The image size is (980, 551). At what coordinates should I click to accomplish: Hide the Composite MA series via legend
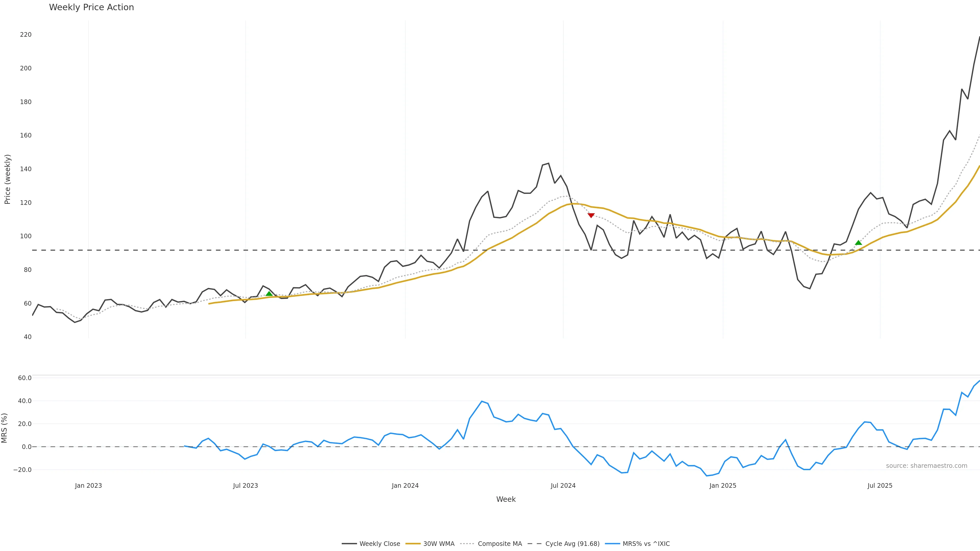click(499, 544)
